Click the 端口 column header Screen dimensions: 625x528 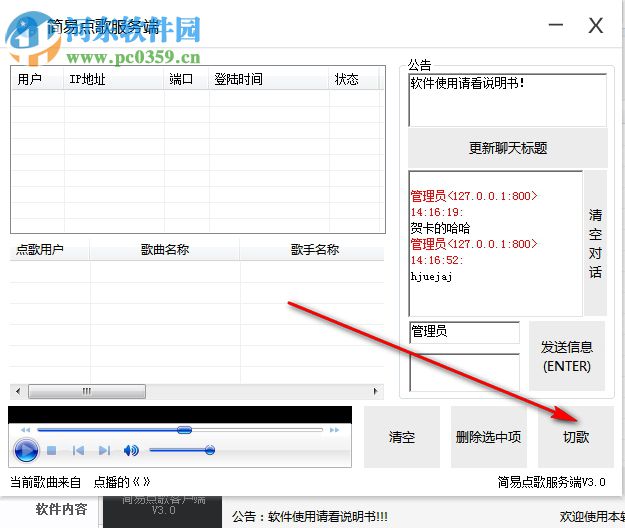187,79
